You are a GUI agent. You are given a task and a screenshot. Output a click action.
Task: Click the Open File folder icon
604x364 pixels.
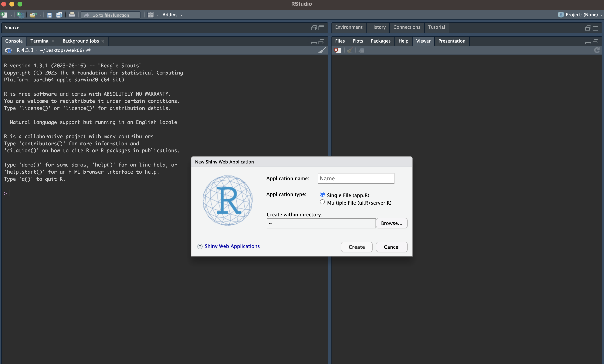pos(33,15)
